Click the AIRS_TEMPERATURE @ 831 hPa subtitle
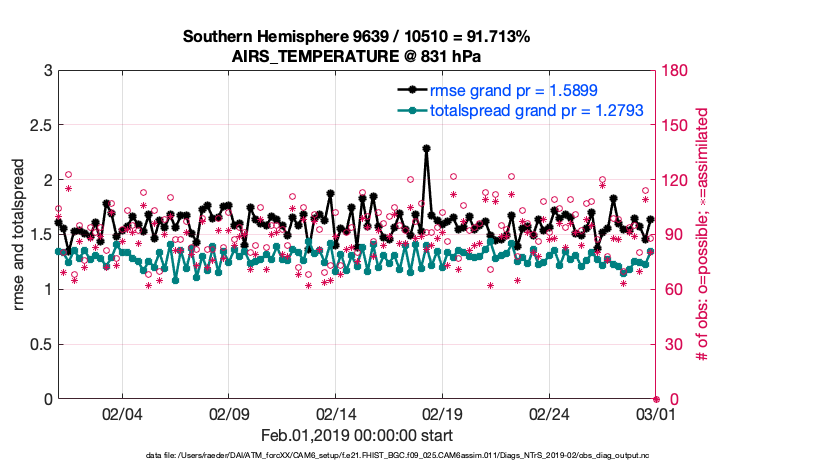 coord(357,56)
